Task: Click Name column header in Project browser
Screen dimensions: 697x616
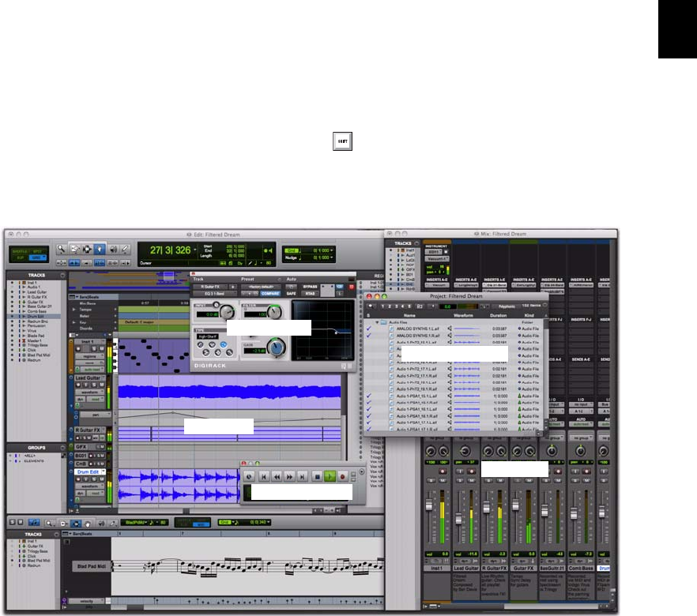Action: pyautogui.click(x=410, y=316)
